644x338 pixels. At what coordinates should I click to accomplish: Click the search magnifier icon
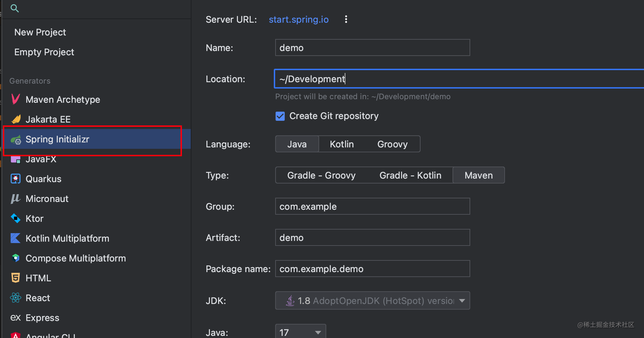coord(15,8)
